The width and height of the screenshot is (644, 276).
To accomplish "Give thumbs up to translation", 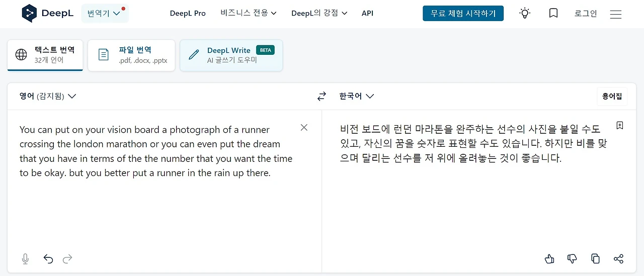I will coord(549,259).
